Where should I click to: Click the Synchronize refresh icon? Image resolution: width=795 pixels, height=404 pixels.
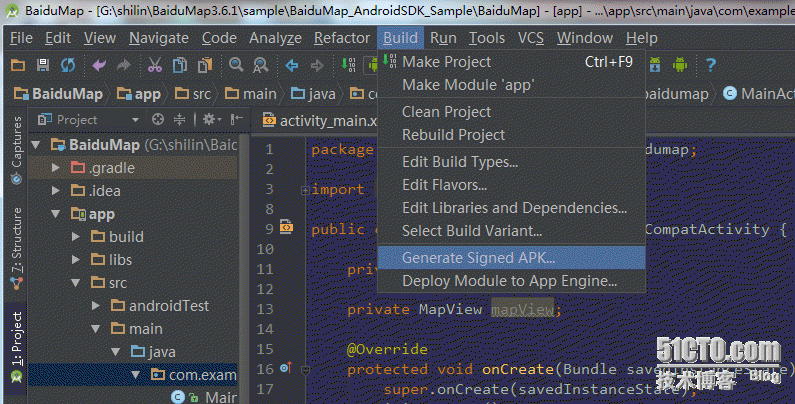68,65
